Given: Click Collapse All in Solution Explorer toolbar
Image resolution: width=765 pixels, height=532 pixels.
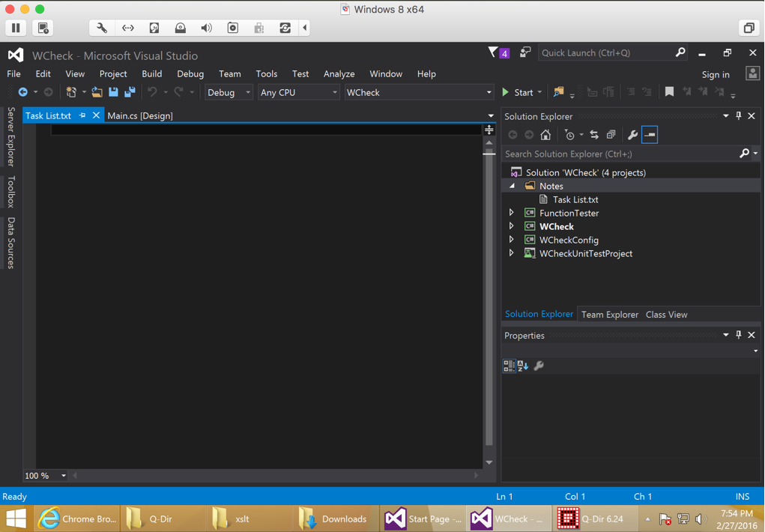Looking at the screenshot, I should click(611, 135).
